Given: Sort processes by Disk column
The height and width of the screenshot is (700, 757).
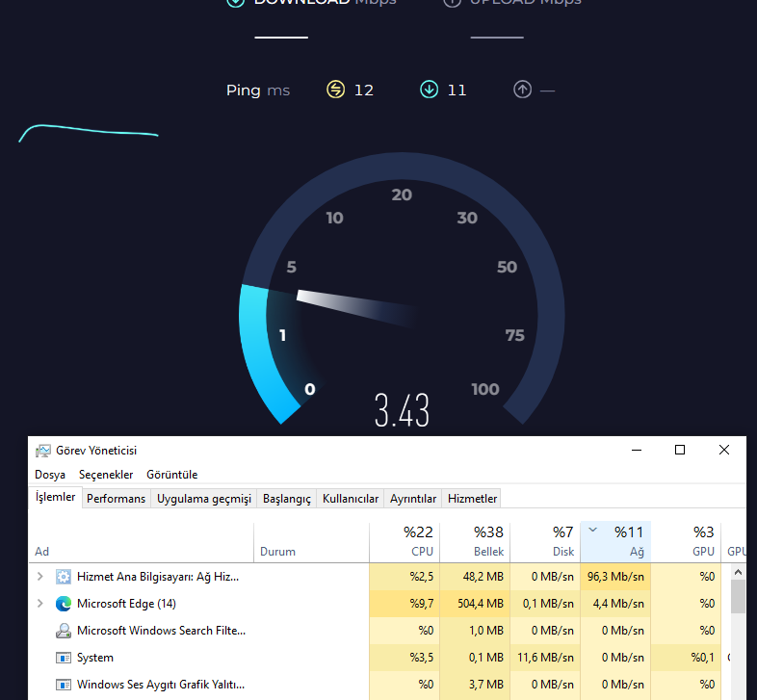Looking at the screenshot, I should (x=545, y=542).
